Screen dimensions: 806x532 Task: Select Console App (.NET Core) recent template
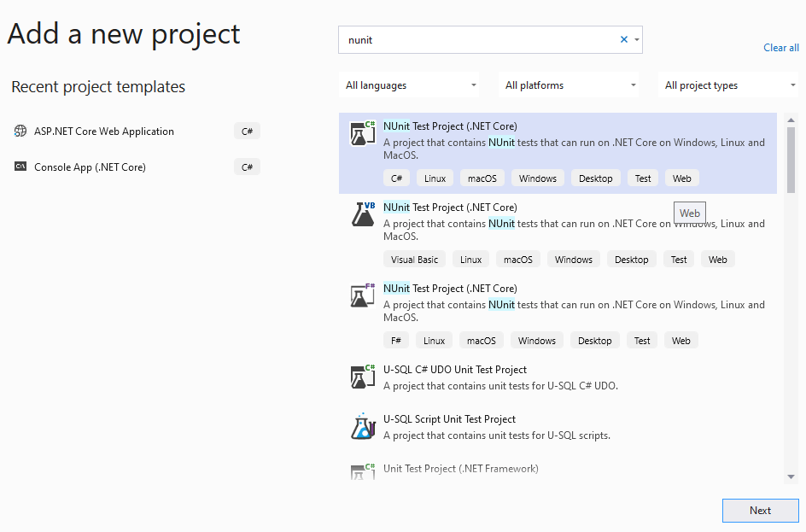[x=90, y=167]
